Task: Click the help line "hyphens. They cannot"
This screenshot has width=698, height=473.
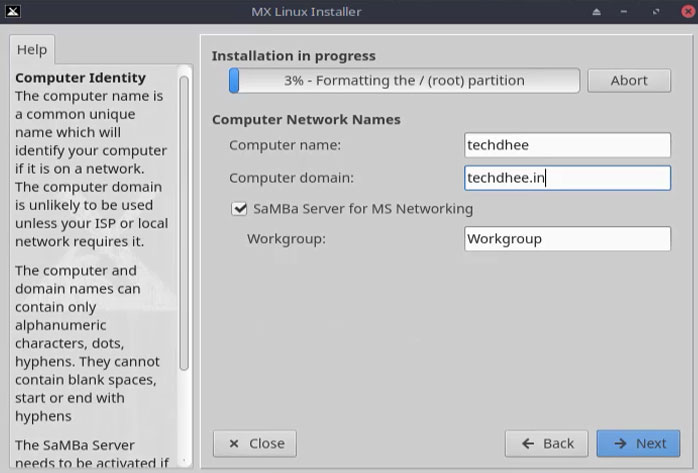Action: tap(87, 361)
